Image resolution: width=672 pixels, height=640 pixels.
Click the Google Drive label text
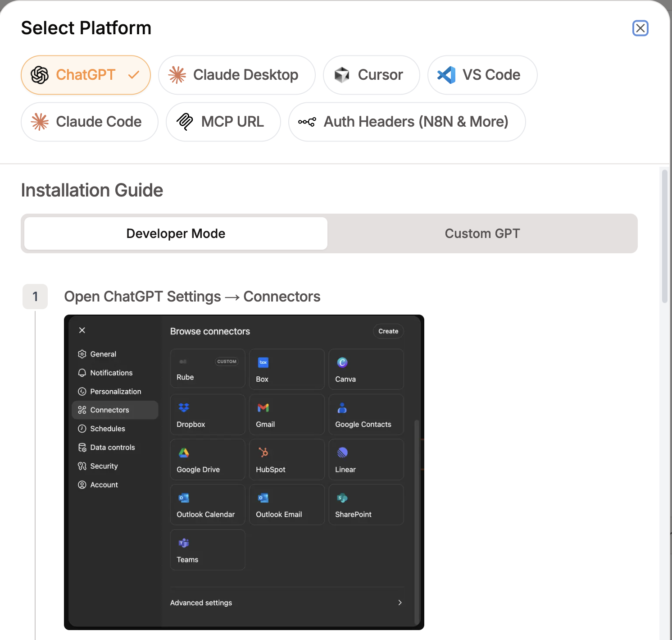(x=198, y=470)
